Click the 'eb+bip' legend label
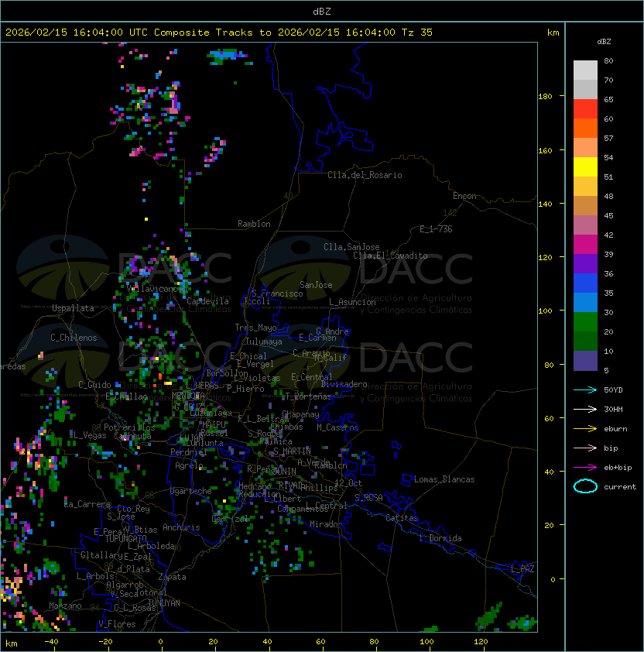This screenshot has height=652, width=644. [x=618, y=468]
